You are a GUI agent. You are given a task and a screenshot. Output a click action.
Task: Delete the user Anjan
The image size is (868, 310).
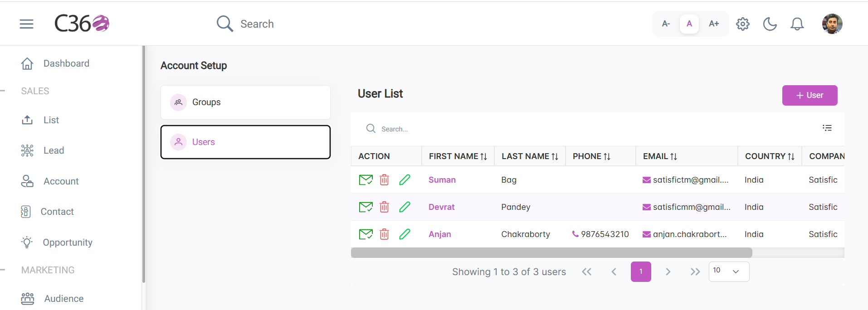tap(384, 234)
